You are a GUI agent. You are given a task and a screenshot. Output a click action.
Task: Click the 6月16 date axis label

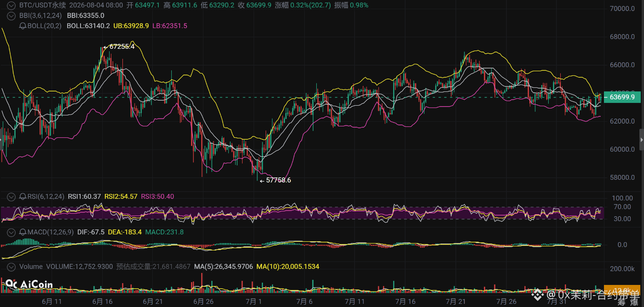102,301
